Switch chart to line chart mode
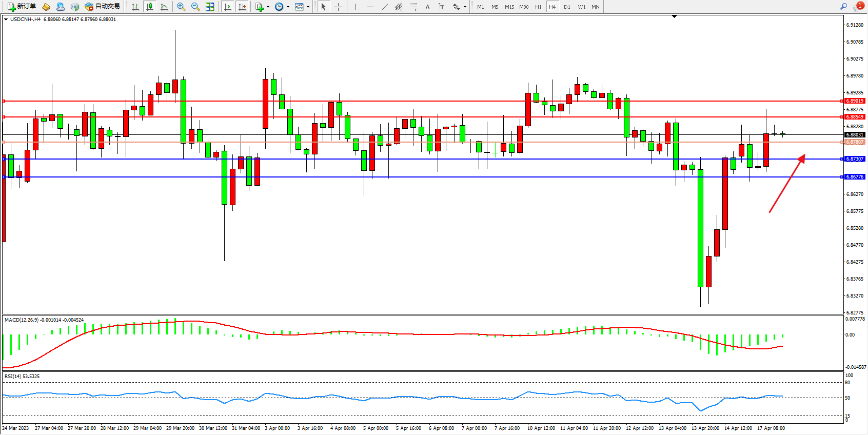Screen dimensions: 868x435 pos(164,7)
